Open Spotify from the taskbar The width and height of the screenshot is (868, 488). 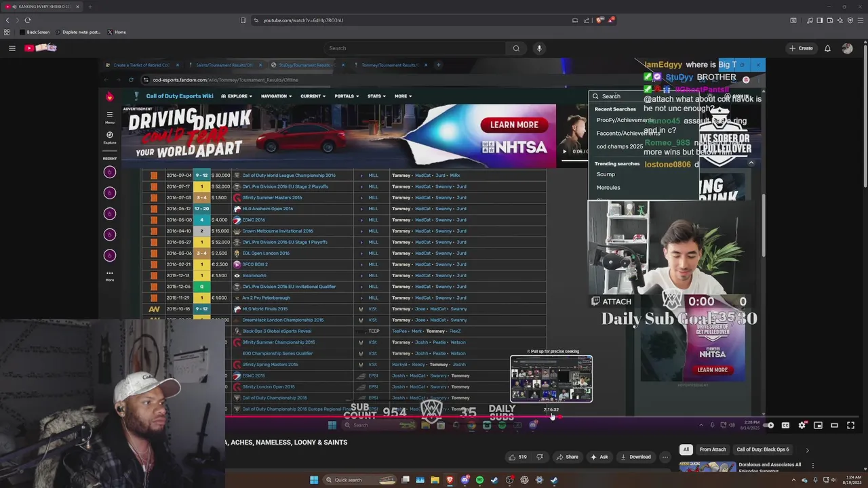[479, 480]
